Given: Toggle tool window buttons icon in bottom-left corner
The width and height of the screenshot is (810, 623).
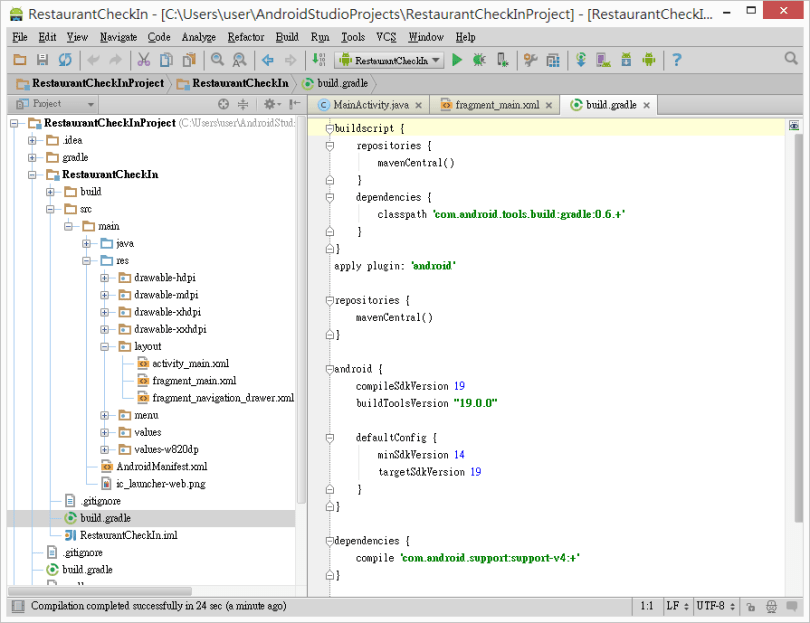Looking at the screenshot, I should [17, 606].
